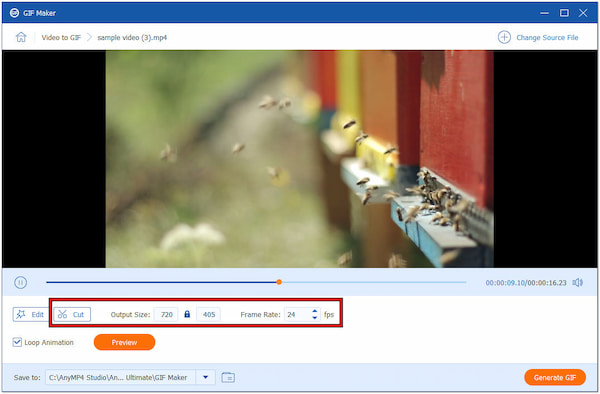Click the Change Source File plus icon
600x394 pixels.
point(504,37)
